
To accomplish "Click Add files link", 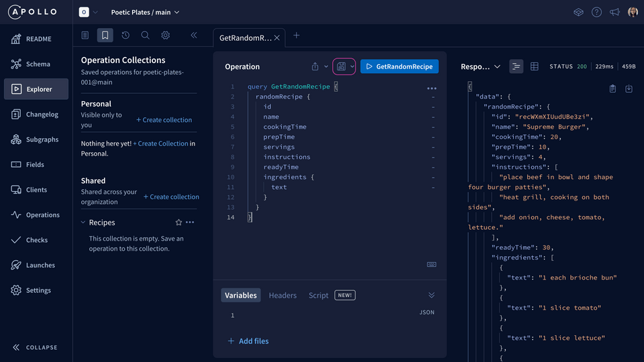I will coord(248,341).
